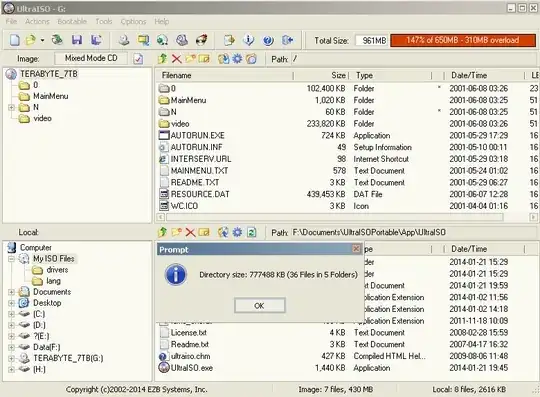Click red X delete in Image toolbar

point(177,59)
